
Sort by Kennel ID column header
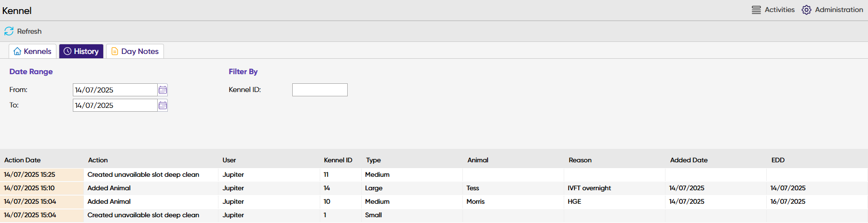click(338, 160)
